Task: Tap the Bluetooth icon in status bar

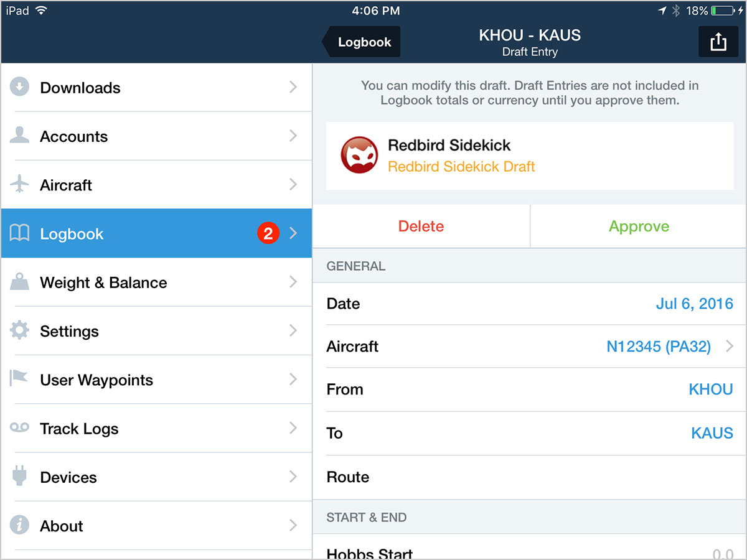Action: tap(676, 11)
